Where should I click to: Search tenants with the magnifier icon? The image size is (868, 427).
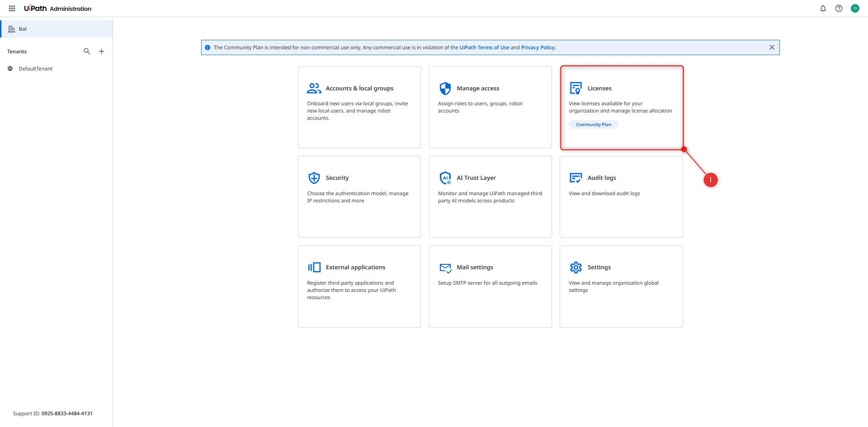(87, 52)
